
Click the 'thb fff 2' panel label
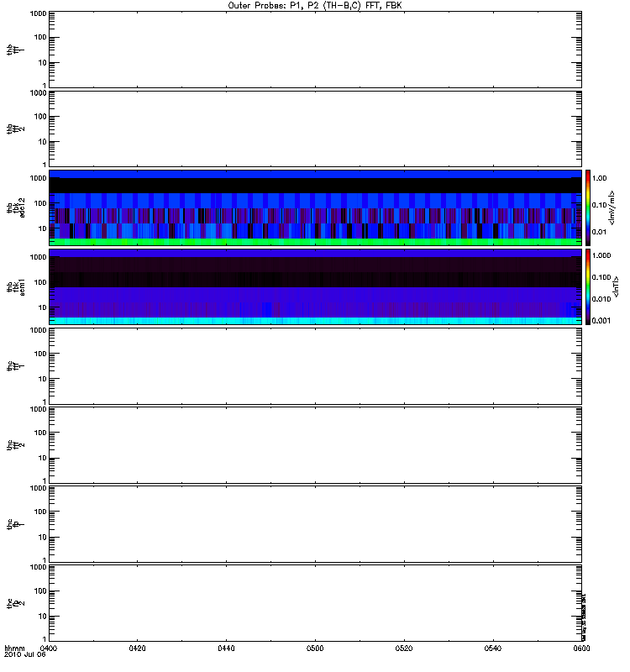(x=15, y=129)
